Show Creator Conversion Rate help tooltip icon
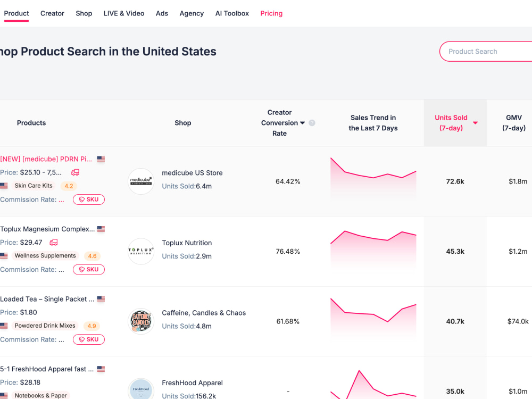532x399 pixels. (x=312, y=123)
